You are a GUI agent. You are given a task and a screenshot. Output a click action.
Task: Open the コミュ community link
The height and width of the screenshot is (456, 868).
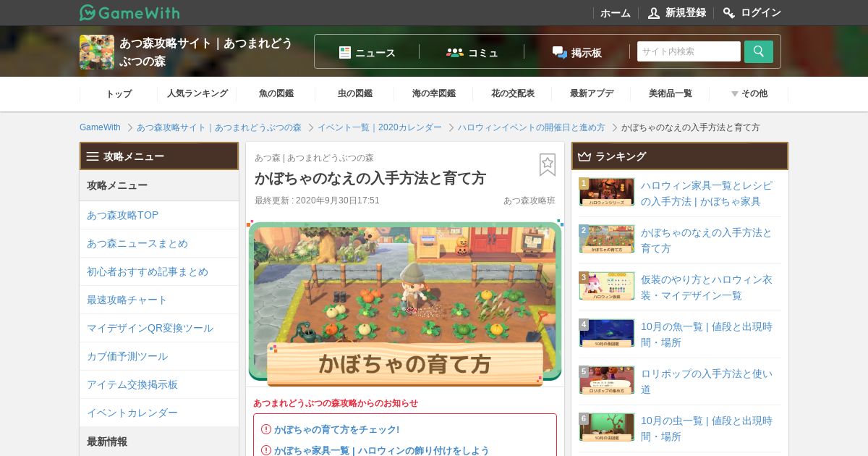point(472,52)
